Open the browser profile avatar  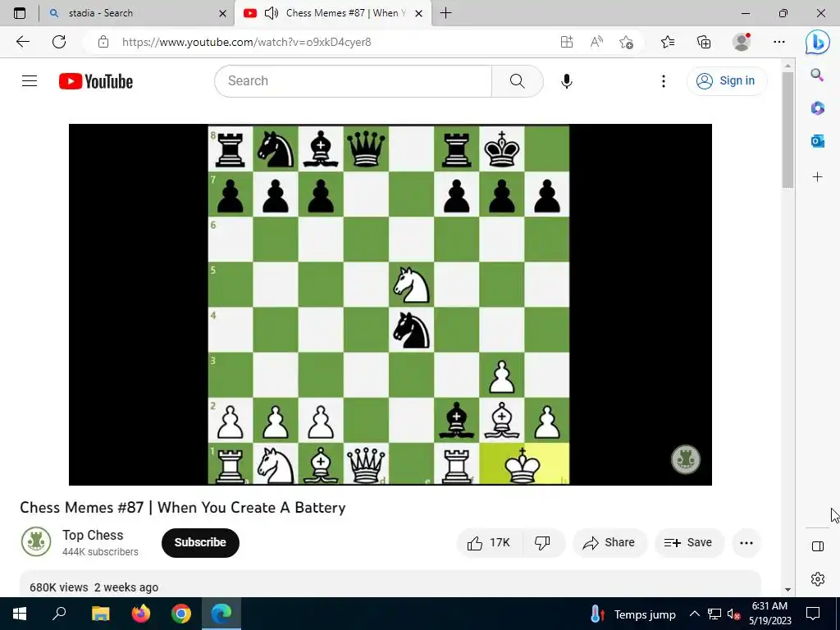[742, 43]
